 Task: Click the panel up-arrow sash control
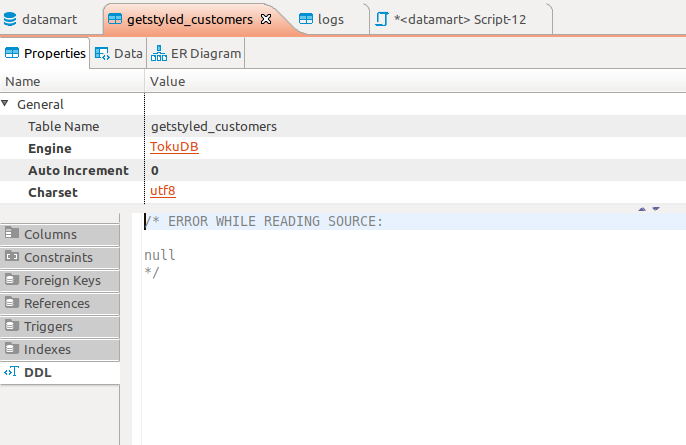pos(642,209)
